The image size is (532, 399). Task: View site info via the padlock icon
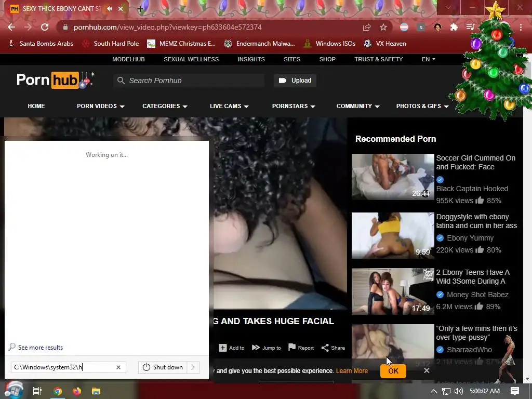pos(66,27)
